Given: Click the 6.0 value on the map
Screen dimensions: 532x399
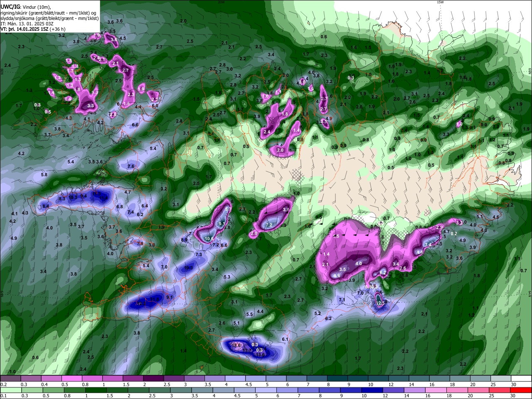Looking at the screenshot, I should pyautogui.click(x=155, y=106).
